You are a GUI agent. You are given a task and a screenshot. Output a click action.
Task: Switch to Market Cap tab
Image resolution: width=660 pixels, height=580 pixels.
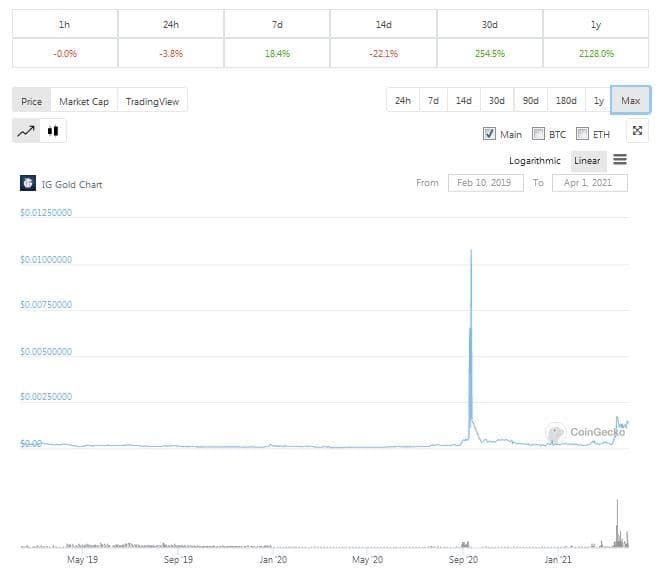pyautogui.click(x=84, y=101)
